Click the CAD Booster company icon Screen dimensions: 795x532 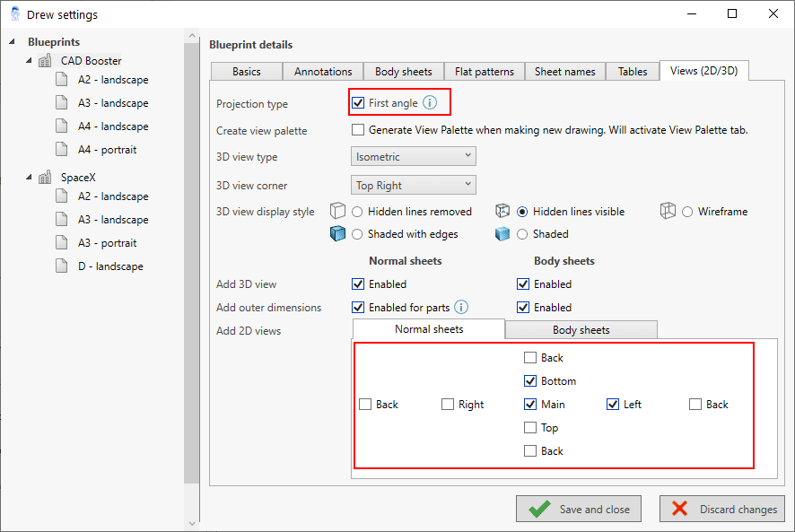(x=46, y=61)
